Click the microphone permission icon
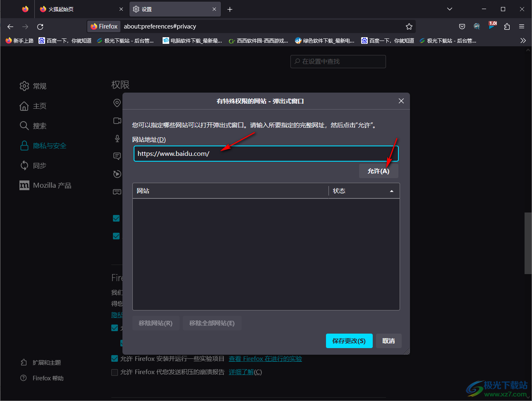 click(x=117, y=138)
